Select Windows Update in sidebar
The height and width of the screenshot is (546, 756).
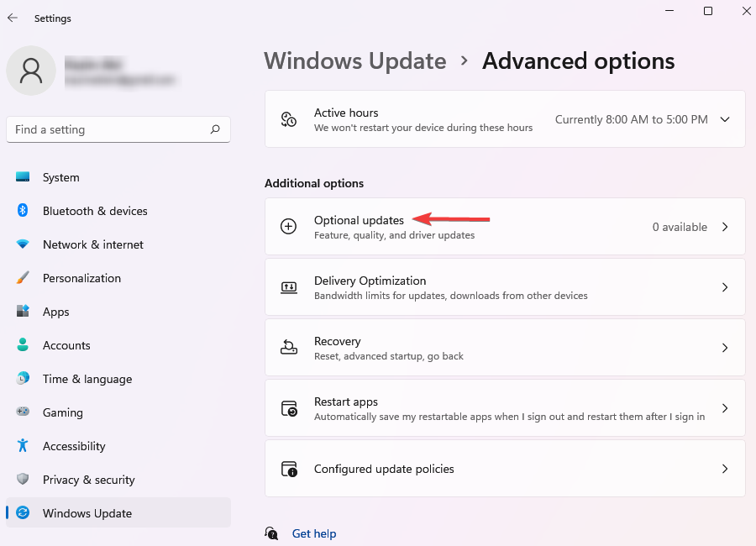pyautogui.click(x=118, y=513)
